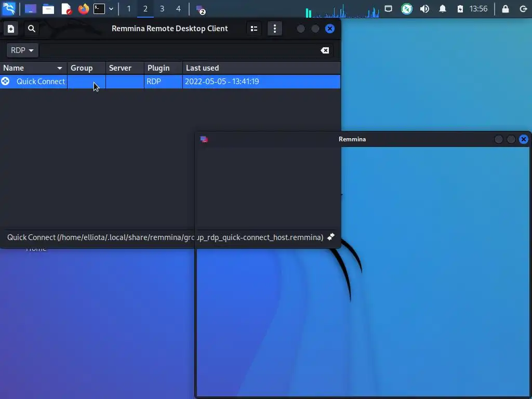The height and width of the screenshot is (399, 532).
Task: Sort by the Server column header
Action: (x=125, y=68)
